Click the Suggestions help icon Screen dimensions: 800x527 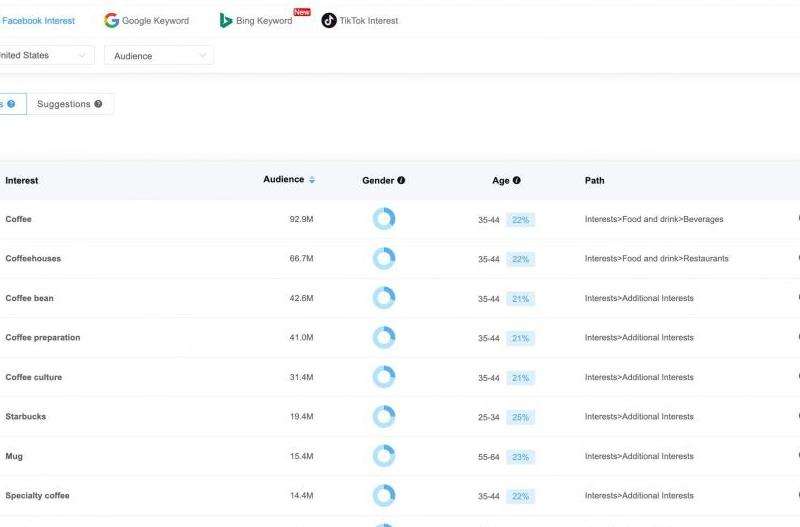point(98,104)
